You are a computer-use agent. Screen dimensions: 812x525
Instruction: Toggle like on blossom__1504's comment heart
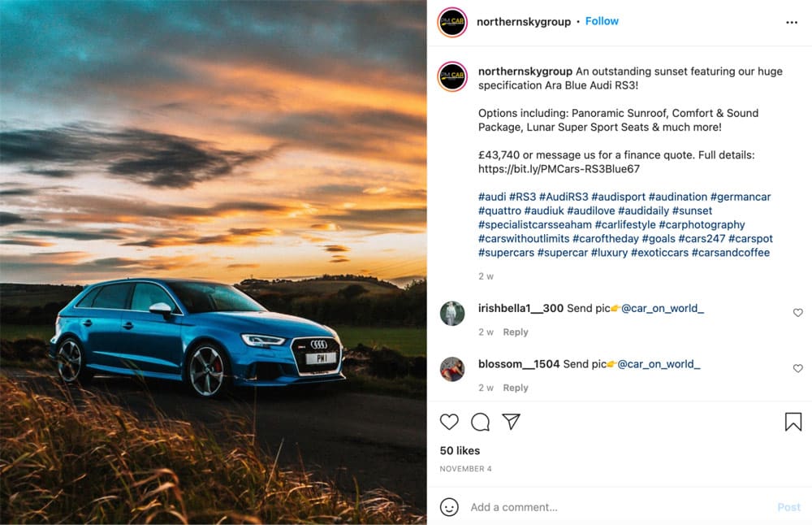(x=797, y=368)
